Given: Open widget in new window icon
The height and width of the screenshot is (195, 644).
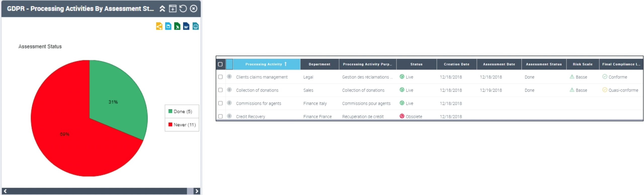Looking at the screenshot, I should pos(173,9).
